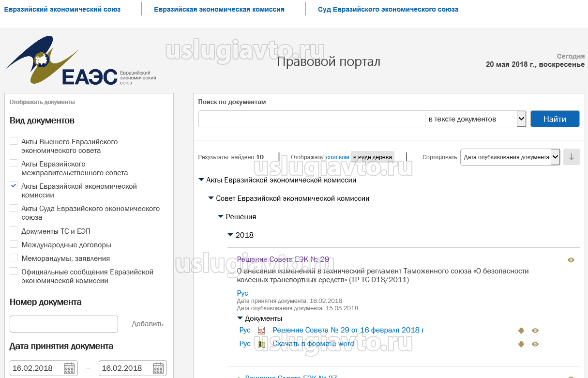This screenshot has height=378, width=588.
Task: Go to Суд Евразийского экономического союза
Action: click(388, 9)
